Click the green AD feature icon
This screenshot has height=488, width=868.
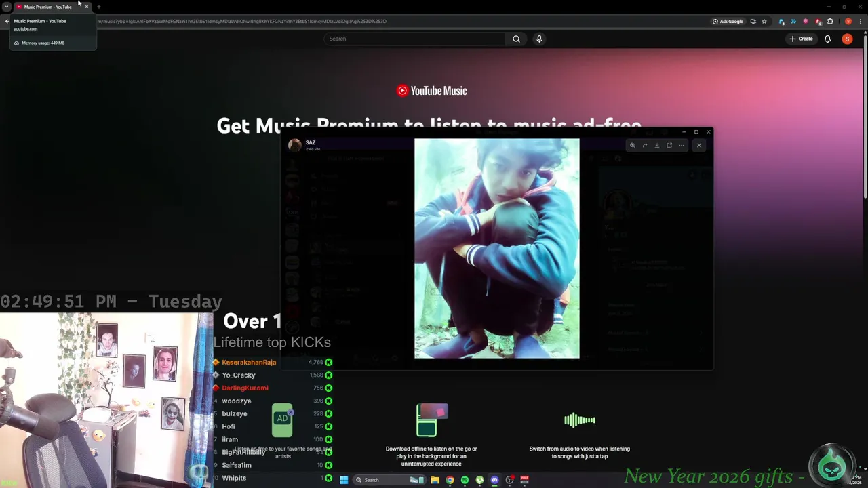coord(283,420)
